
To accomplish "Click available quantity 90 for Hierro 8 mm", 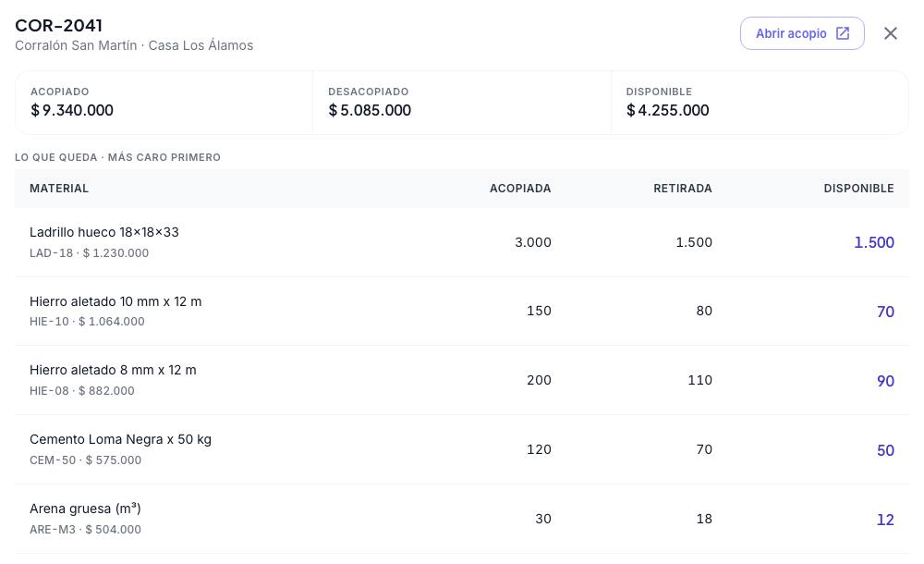I will click(x=885, y=381).
